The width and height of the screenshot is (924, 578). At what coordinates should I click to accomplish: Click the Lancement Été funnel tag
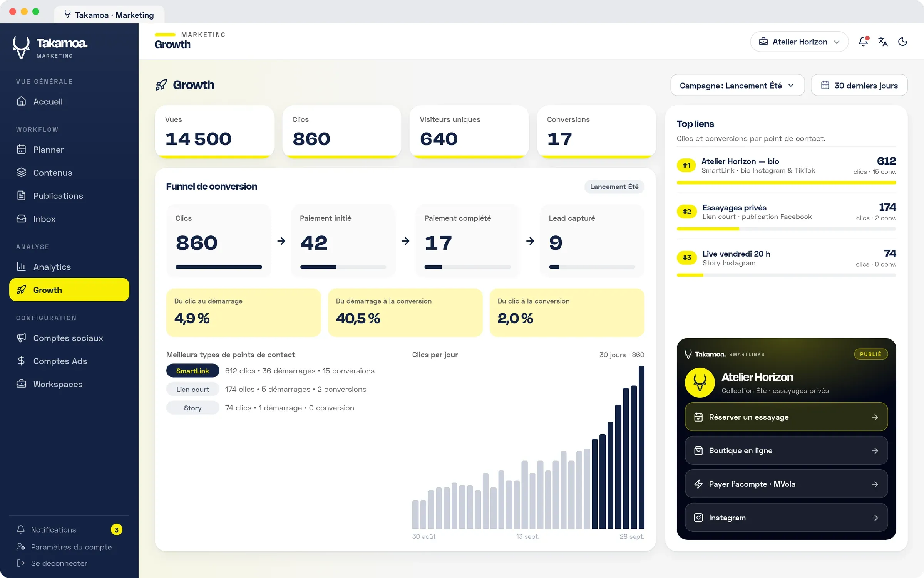tap(614, 187)
